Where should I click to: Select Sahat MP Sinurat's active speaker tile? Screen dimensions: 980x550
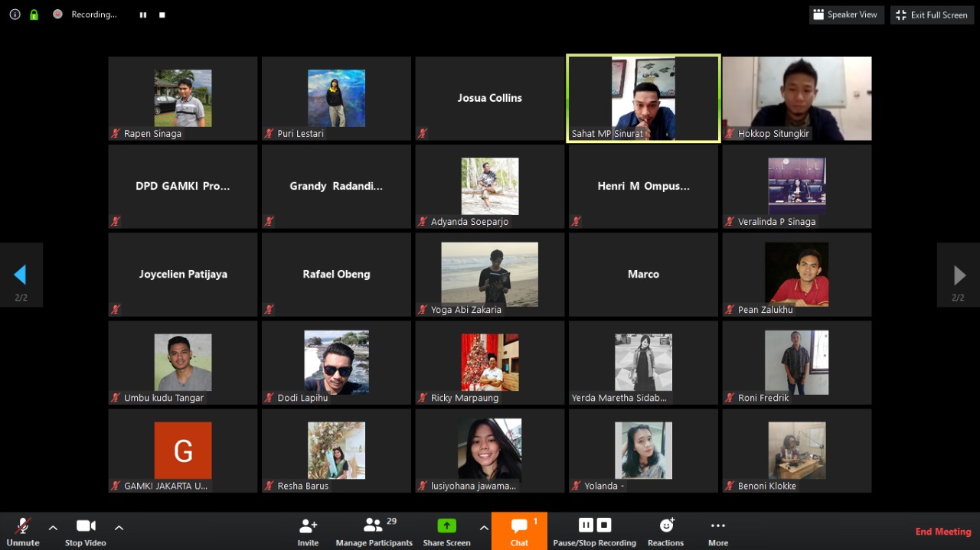pos(643,98)
